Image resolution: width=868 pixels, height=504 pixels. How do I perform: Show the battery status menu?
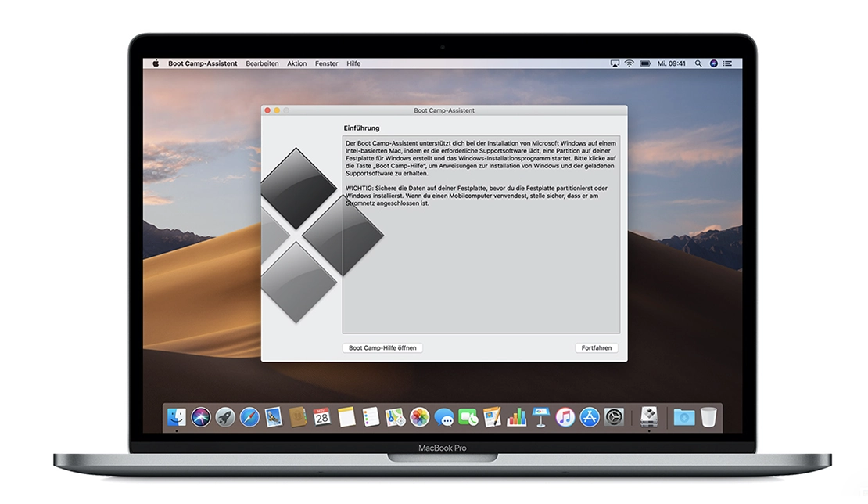pos(646,63)
